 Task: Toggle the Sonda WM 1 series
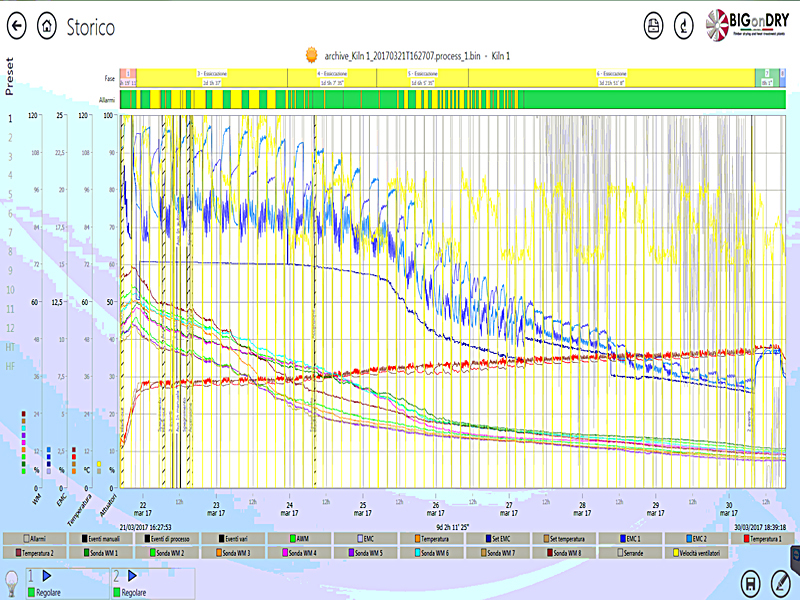tap(101, 553)
